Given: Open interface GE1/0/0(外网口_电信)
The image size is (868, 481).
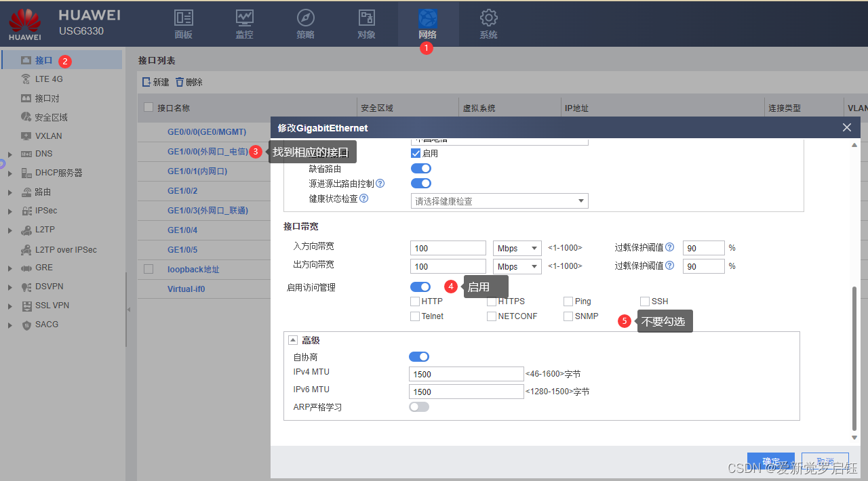Looking at the screenshot, I should 208,151.
